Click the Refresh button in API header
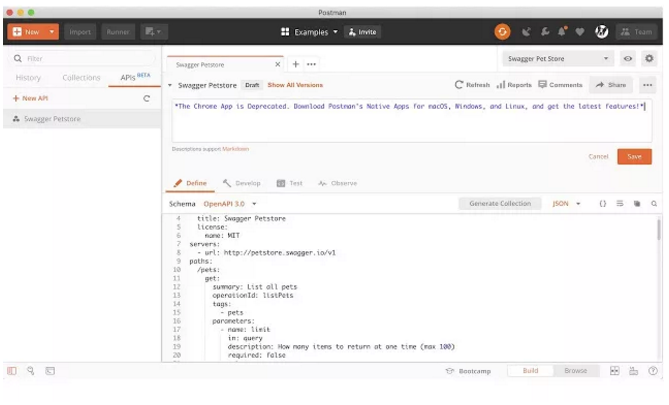Viewport: 669px width, 405px height. pyautogui.click(x=472, y=85)
